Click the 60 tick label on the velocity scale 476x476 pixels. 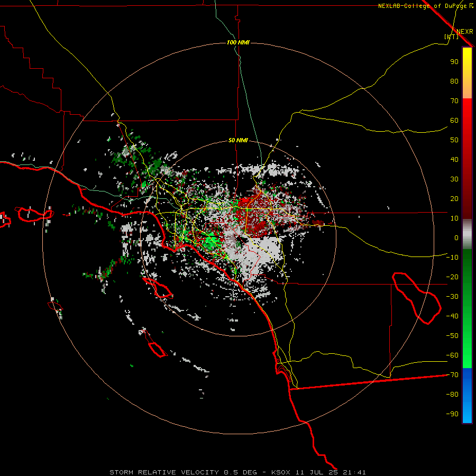coord(454,120)
